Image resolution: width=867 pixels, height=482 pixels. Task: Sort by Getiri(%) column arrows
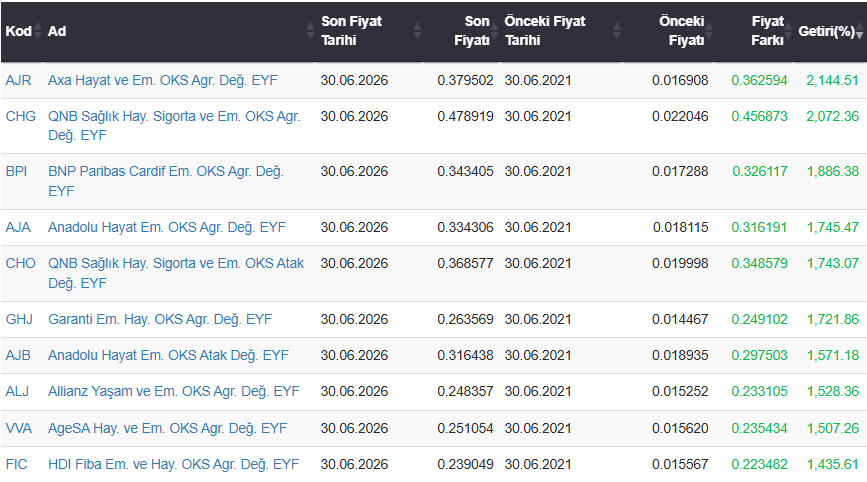tap(859, 31)
